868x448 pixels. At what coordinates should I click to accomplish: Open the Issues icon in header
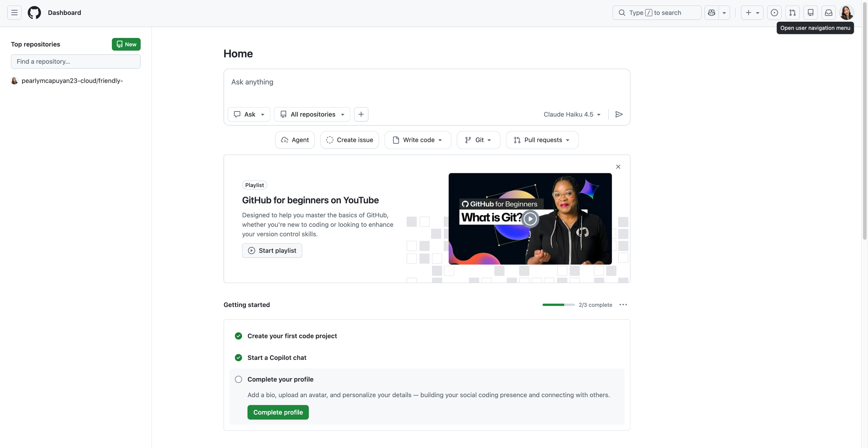click(774, 13)
